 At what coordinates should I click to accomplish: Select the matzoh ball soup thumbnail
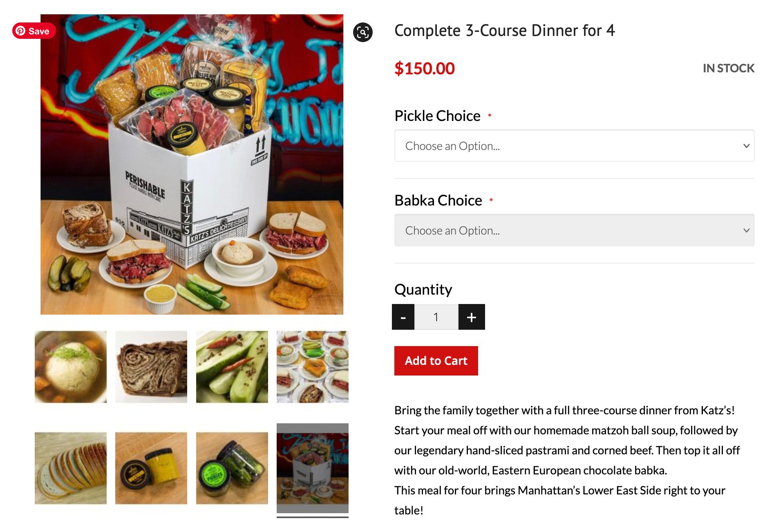[x=71, y=367]
